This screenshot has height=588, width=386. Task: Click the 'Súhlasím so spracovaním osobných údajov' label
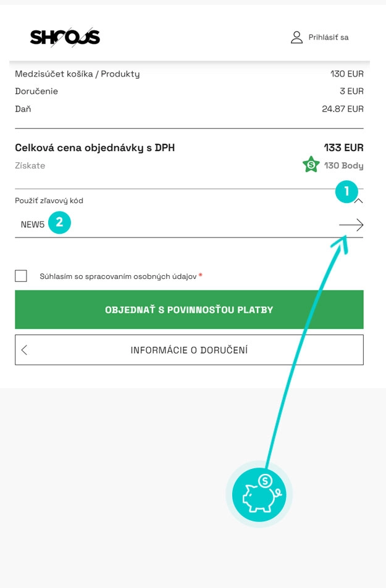[x=118, y=276]
